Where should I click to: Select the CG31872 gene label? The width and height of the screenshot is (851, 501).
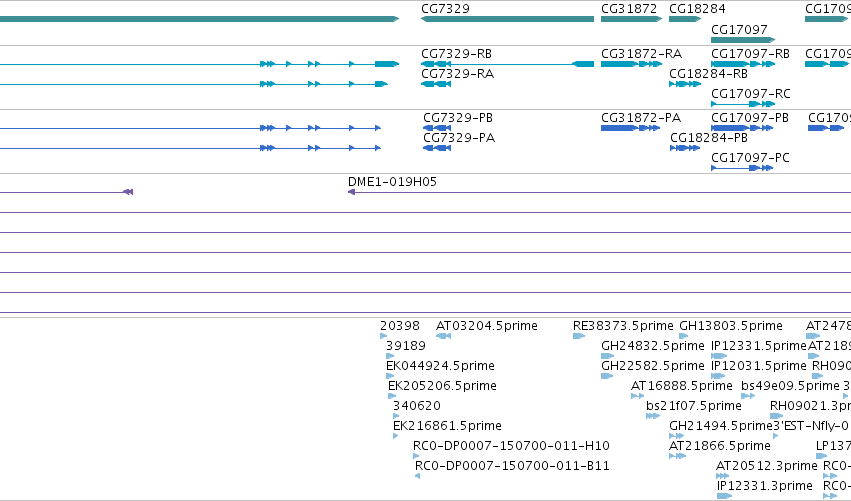[629, 9]
